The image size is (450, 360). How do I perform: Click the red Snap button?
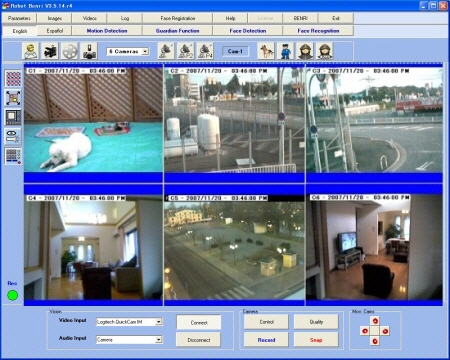(x=316, y=340)
